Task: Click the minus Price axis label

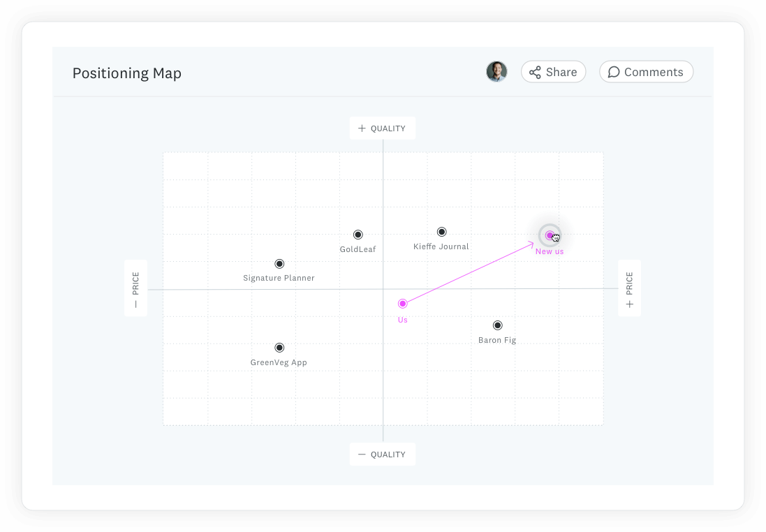Action: point(135,288)
